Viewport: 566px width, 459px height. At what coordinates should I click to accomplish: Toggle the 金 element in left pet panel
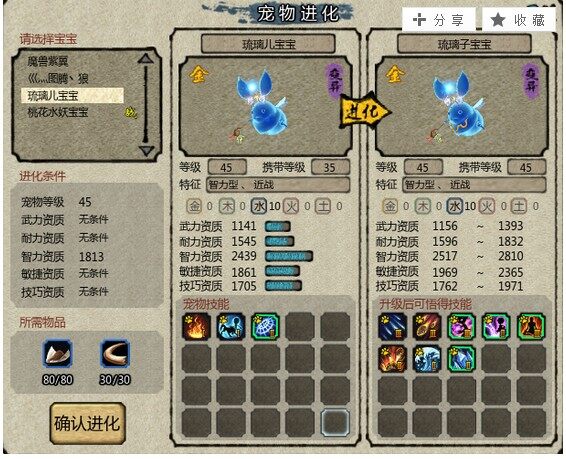pyautogui.click(x=194, y=206)
